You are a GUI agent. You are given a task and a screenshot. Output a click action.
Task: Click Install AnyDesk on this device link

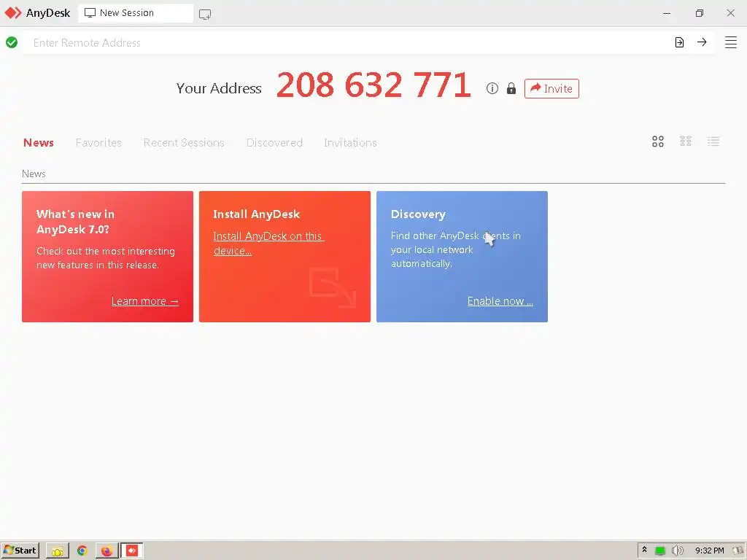tap(268, 244)
